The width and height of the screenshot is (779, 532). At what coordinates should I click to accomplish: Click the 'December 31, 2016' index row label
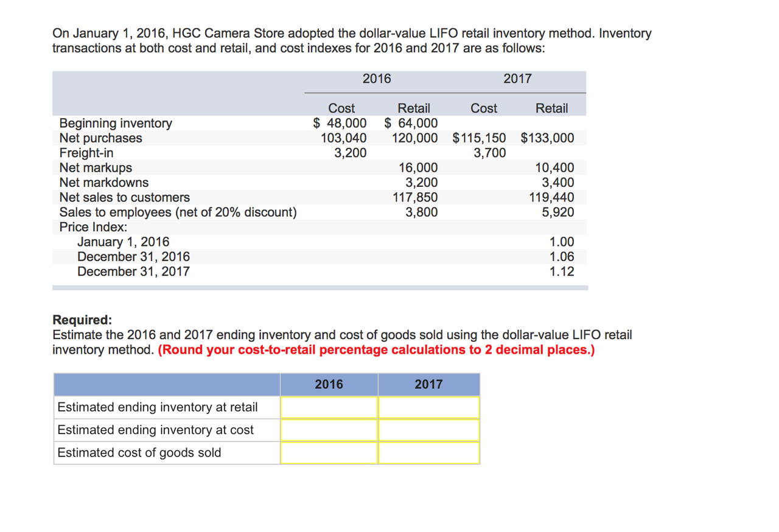click(x=133, y=257)
